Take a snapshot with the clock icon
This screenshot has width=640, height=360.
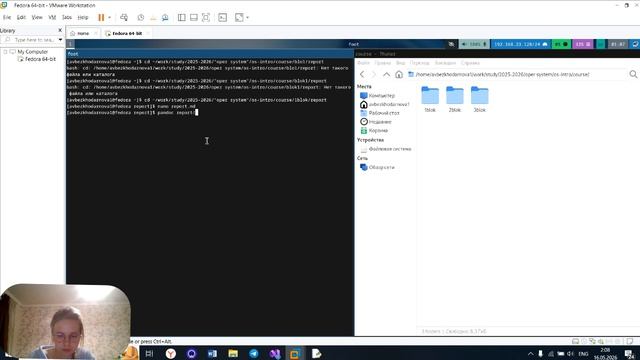tap(141, 17)
